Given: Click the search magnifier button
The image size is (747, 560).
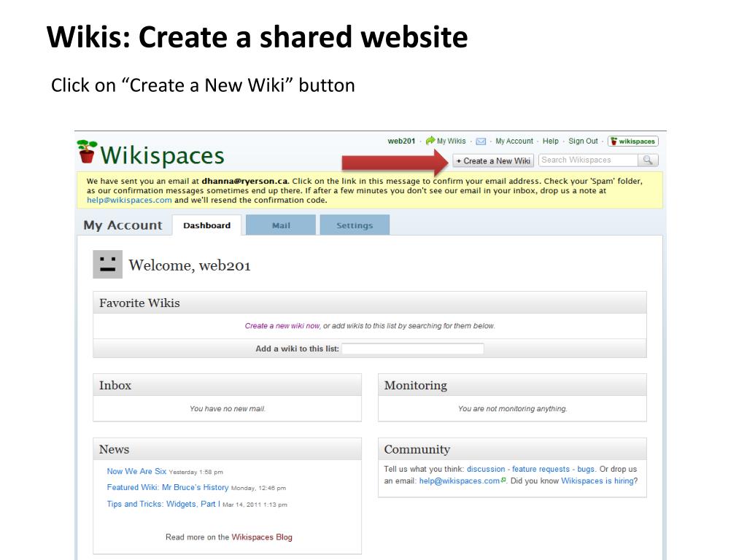Looking at the screenshot, I should point(648,160).
